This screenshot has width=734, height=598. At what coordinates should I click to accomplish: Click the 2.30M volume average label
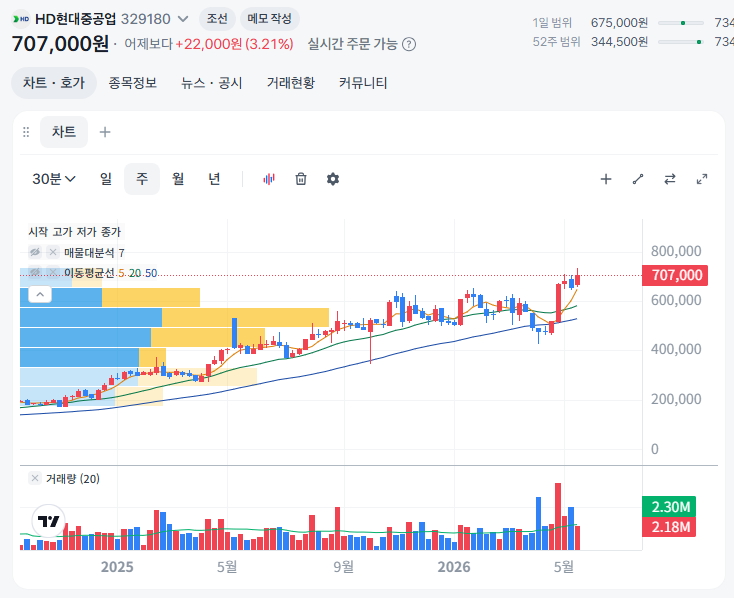point(669,506)
